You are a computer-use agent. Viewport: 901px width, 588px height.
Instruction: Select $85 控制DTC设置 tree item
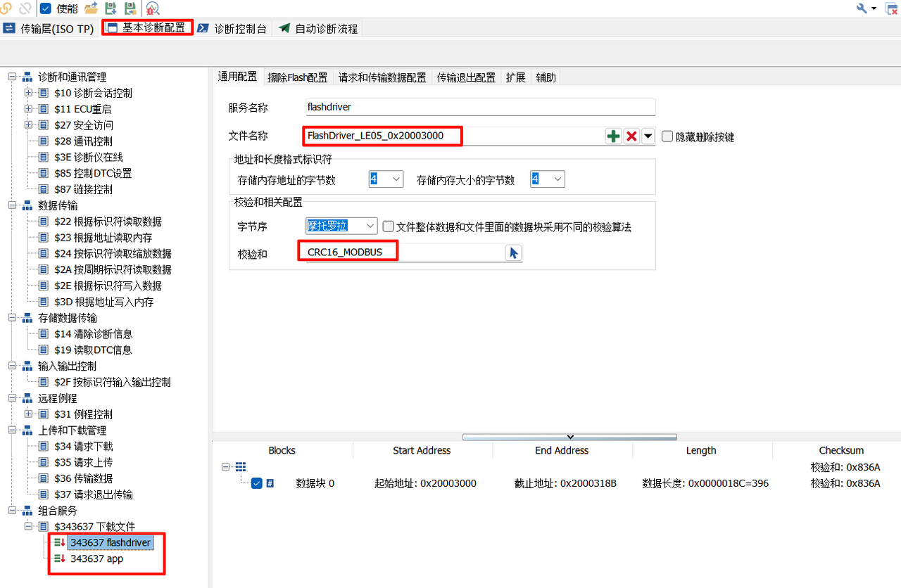coord(92,173)
